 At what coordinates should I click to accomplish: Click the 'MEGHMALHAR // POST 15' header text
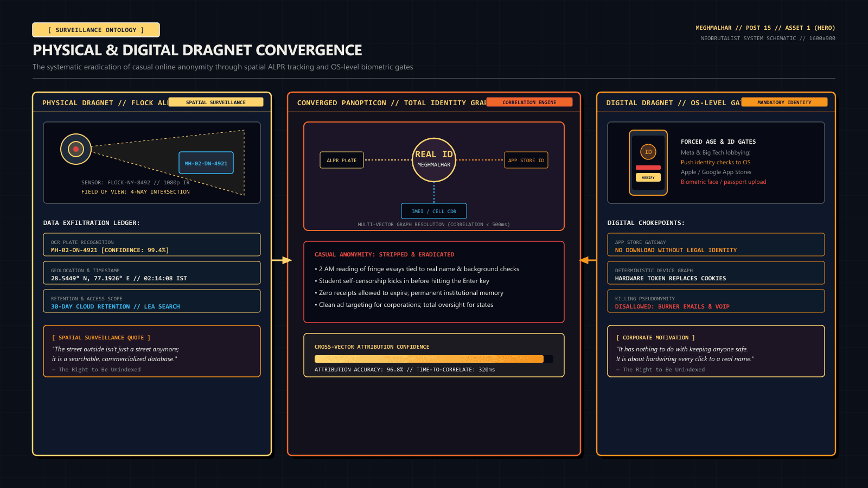[765, 28]
